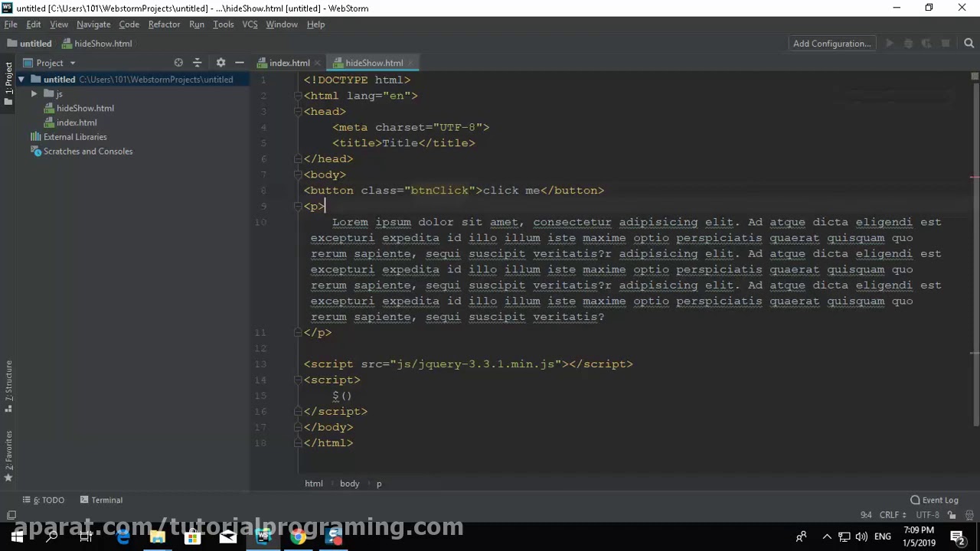Screen dimensions: 980x551
Task: Open the Project view dropdown
Action: coord(73,64)
